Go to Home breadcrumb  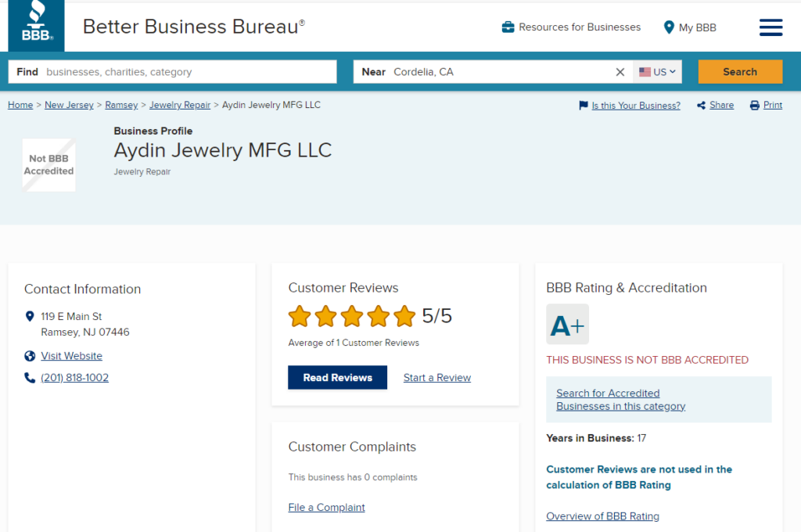(x=20, y=105)
